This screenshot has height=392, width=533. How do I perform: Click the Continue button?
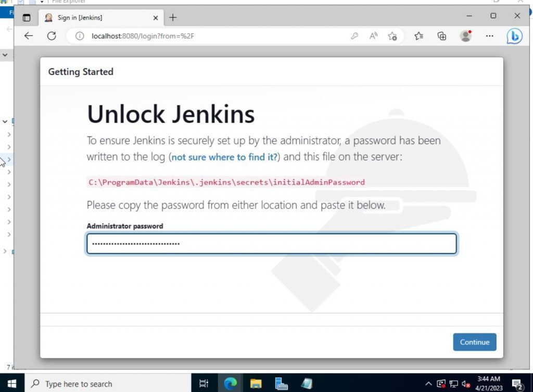474,342
